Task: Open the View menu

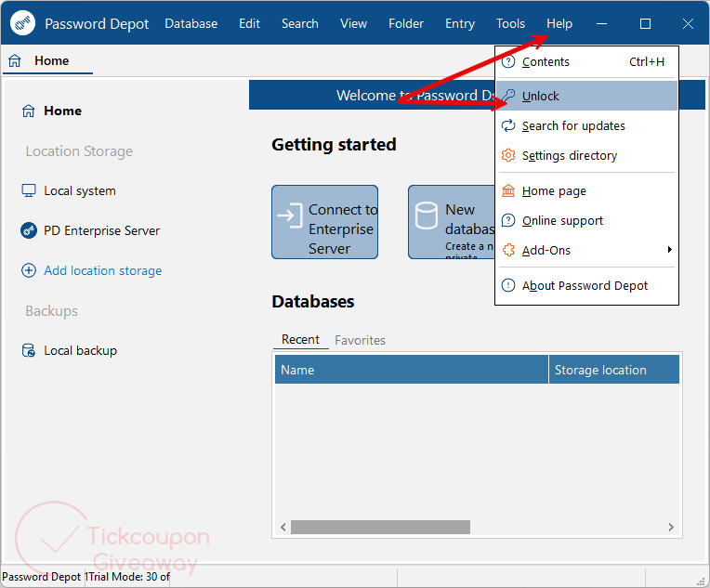Action: pos(354,23)
